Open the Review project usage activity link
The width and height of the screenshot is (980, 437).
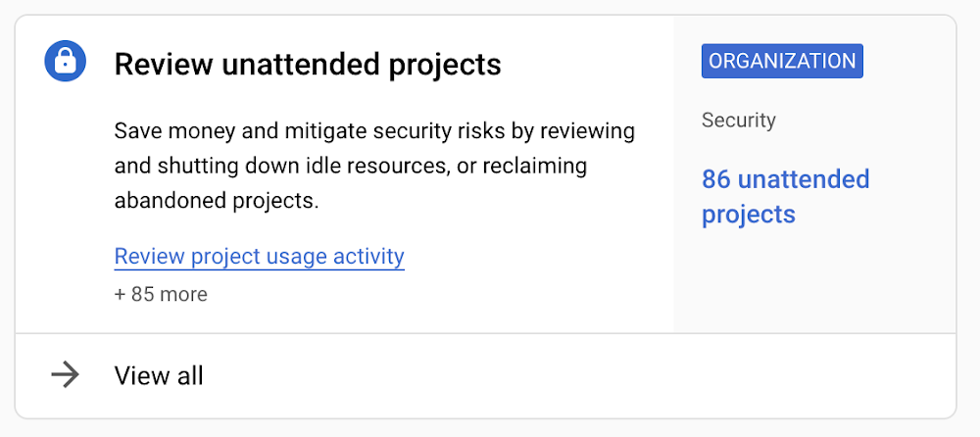coord(259,257)
